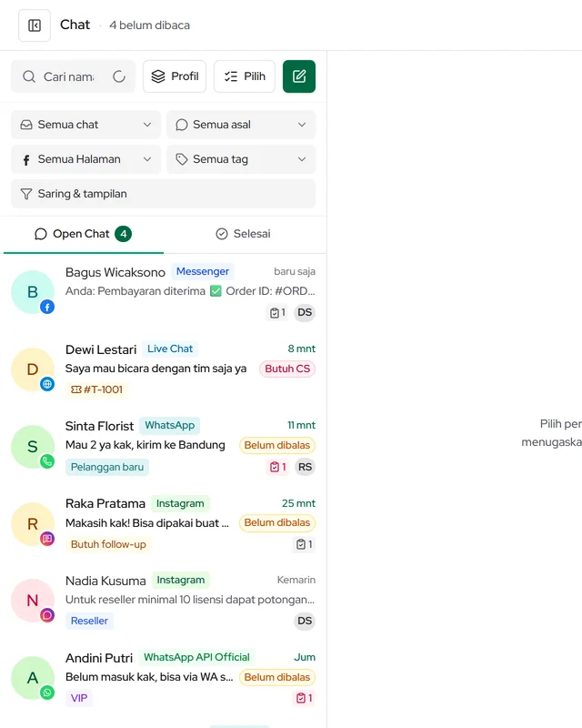
Task: Open chat with Dewi Lestari
Action: point(164,369)
